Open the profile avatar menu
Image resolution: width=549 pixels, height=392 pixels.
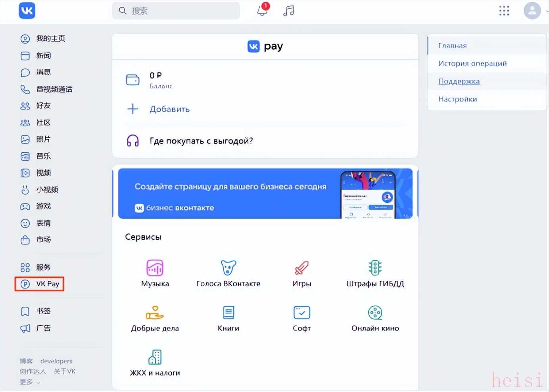click(532, 11)
